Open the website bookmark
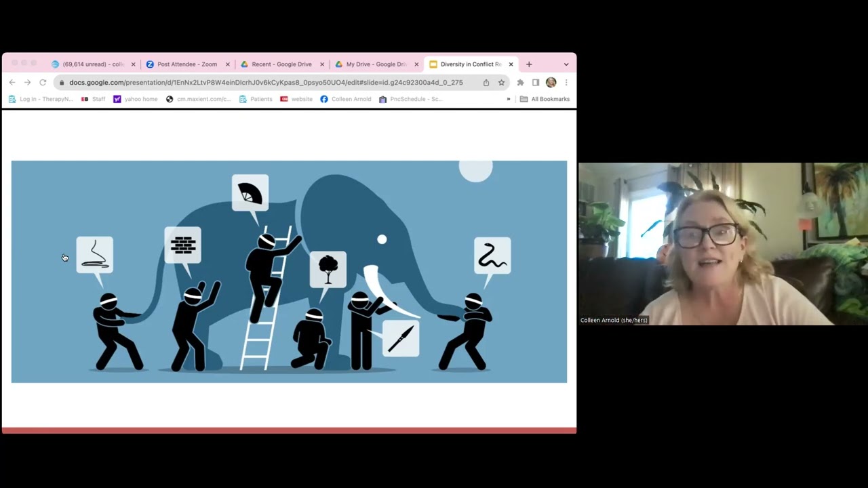The width and height of the screenshot is (868, 488). click(x=296, y=99)
